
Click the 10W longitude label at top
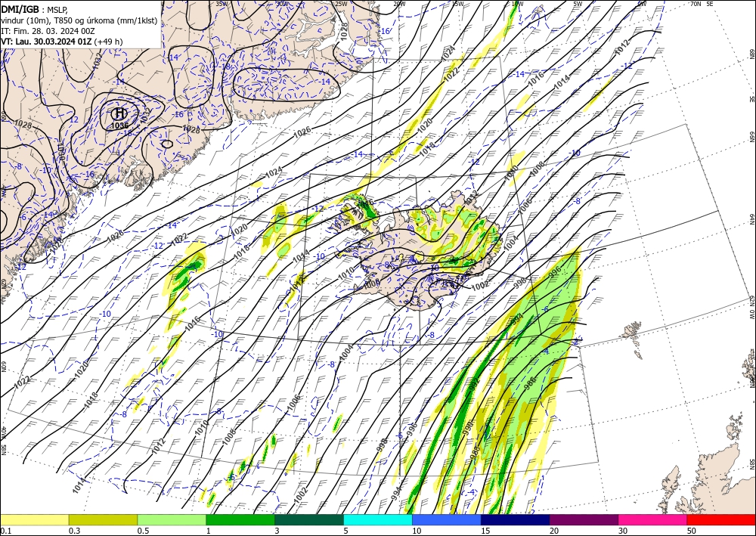517,3
